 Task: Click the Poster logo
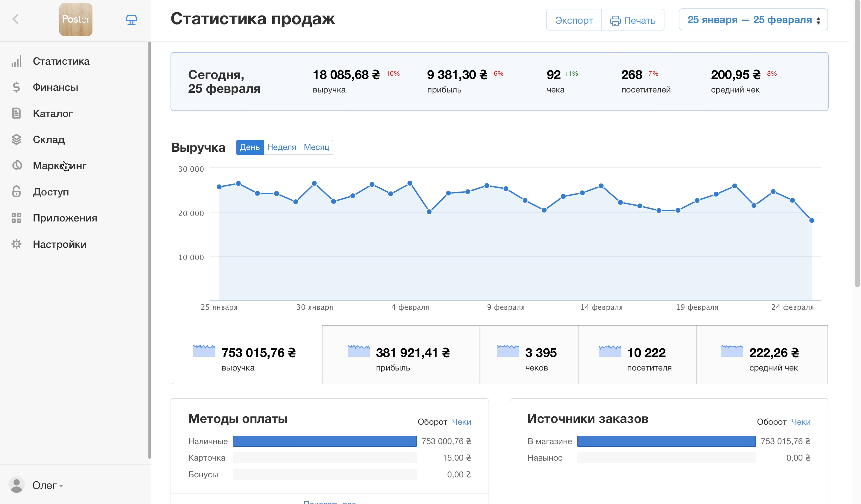pyautogui.click(x=75, y=19)
